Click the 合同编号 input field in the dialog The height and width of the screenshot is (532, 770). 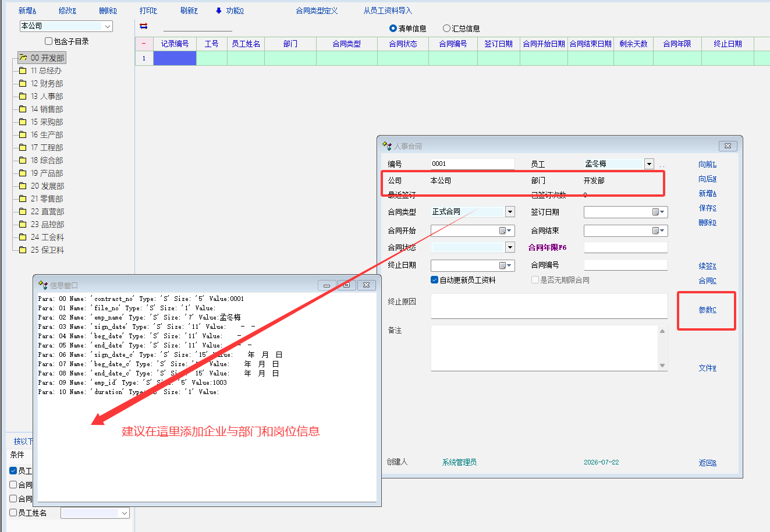click(626, 265)
